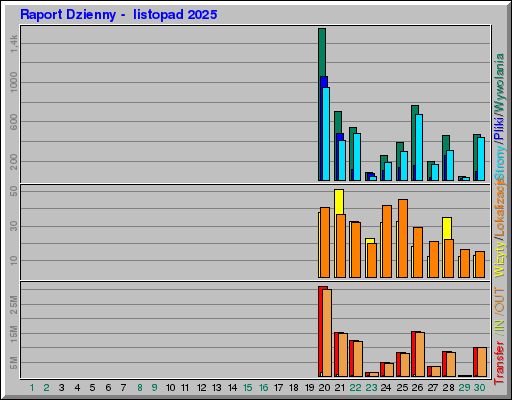The height and width of the screenshot is (400, 512).
Task: Click the yellow Wizyty bar for day 28
Action: [x=447, y=228]
